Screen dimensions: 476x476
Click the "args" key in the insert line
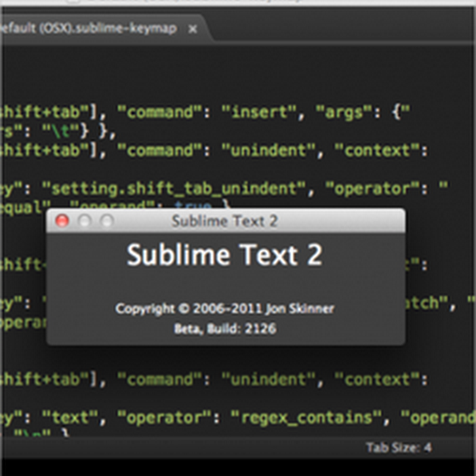(344, 112)
